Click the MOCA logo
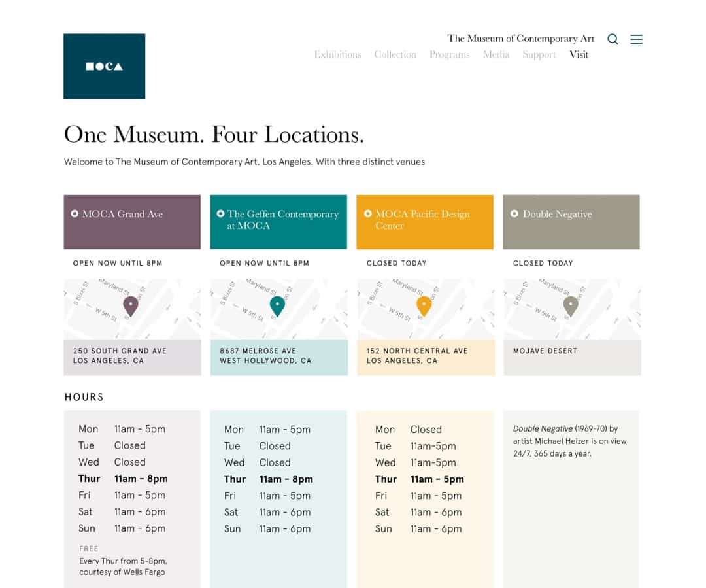 [104, 66]
